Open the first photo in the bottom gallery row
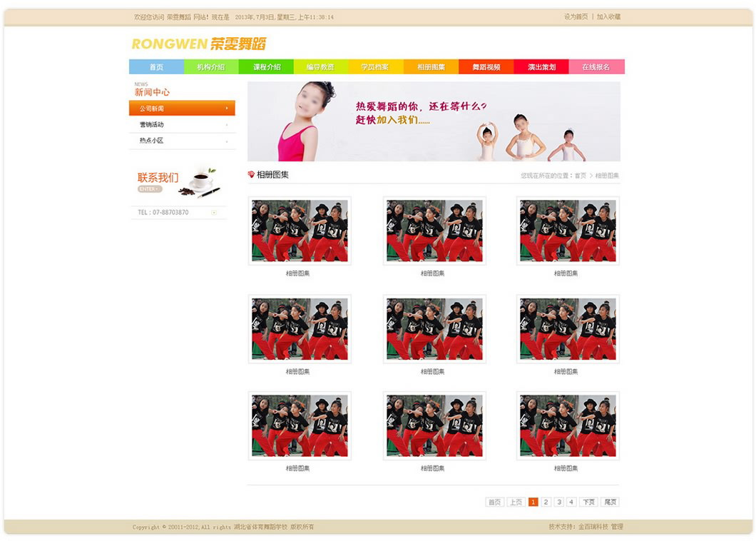 [x=300, y=425]
